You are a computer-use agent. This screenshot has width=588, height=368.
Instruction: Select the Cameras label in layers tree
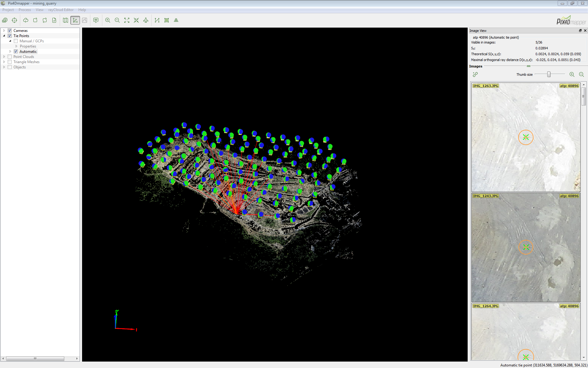pyautogui.click(x=21, y=31)
